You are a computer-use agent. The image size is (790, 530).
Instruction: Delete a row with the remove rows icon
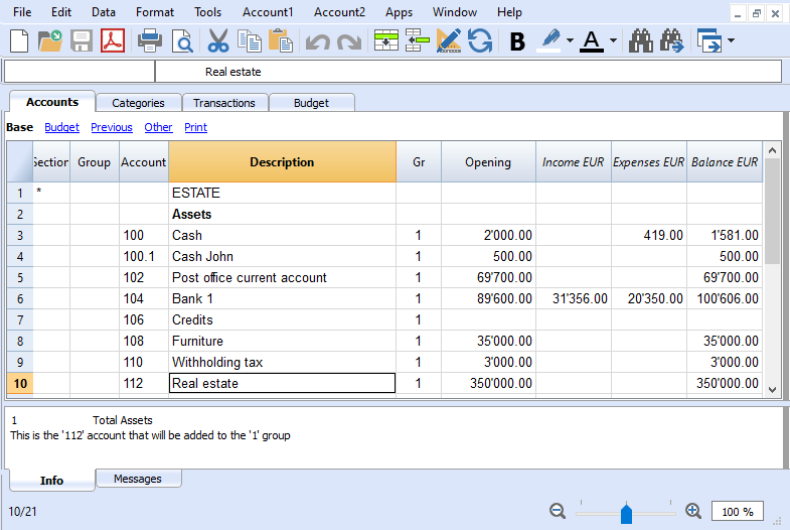[x=417, y=41]
